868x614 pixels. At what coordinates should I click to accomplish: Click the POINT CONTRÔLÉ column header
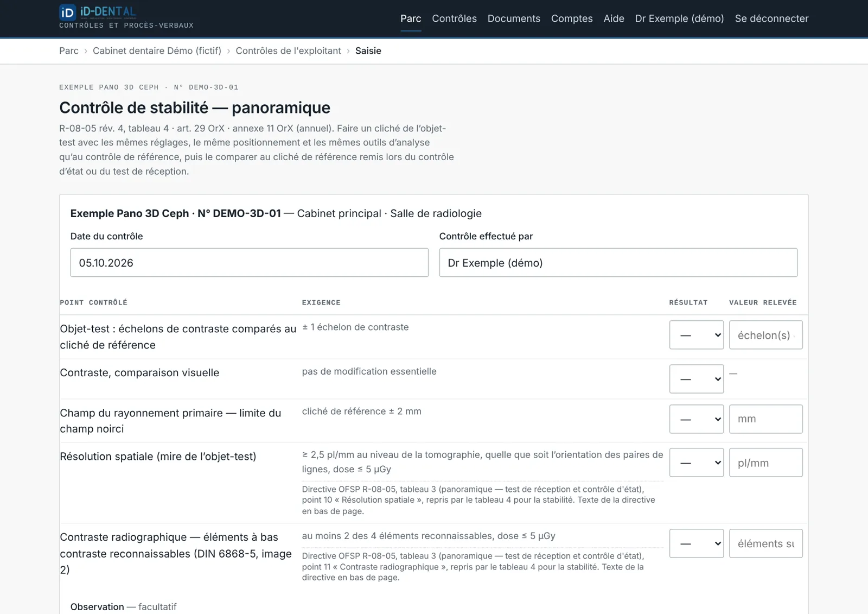coord(93,302)
